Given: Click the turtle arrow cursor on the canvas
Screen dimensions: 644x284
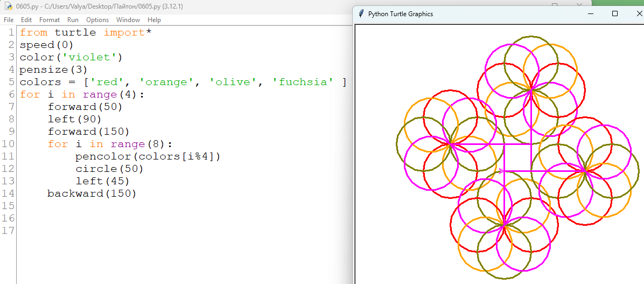Looking at the screenshot, I should click(x=501, y=171).
